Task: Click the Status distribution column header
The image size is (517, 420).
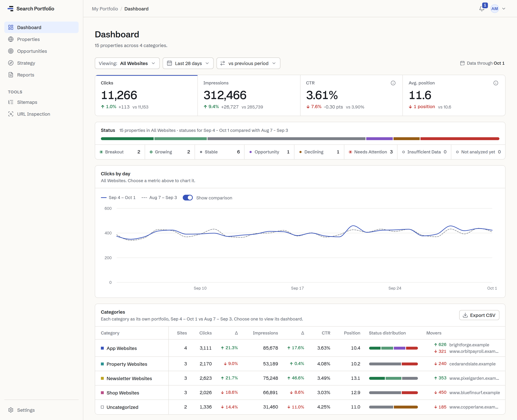Action: 387,333
